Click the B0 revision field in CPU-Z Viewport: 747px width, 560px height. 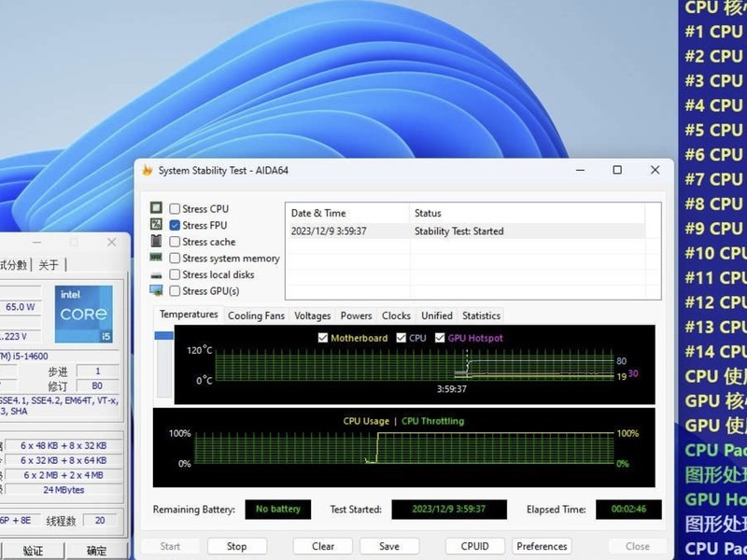click(x=97, y=385)
